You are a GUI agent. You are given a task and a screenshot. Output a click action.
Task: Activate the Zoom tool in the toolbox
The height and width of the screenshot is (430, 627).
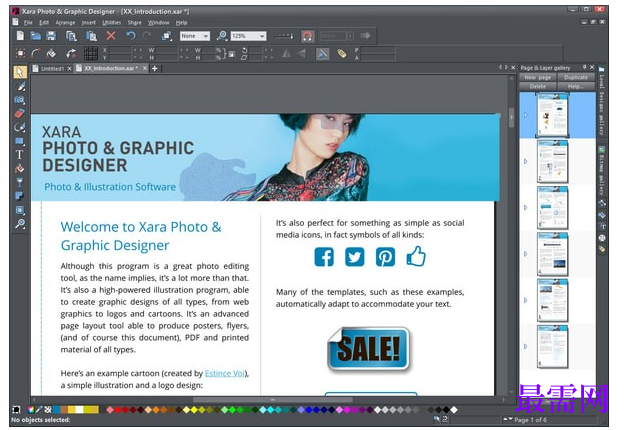point(20,224)
